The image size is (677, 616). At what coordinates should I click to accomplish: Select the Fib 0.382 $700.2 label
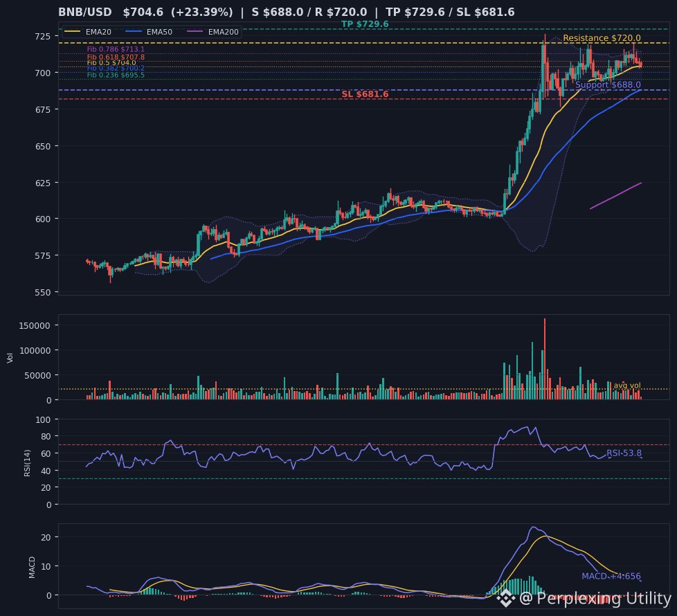116,69
